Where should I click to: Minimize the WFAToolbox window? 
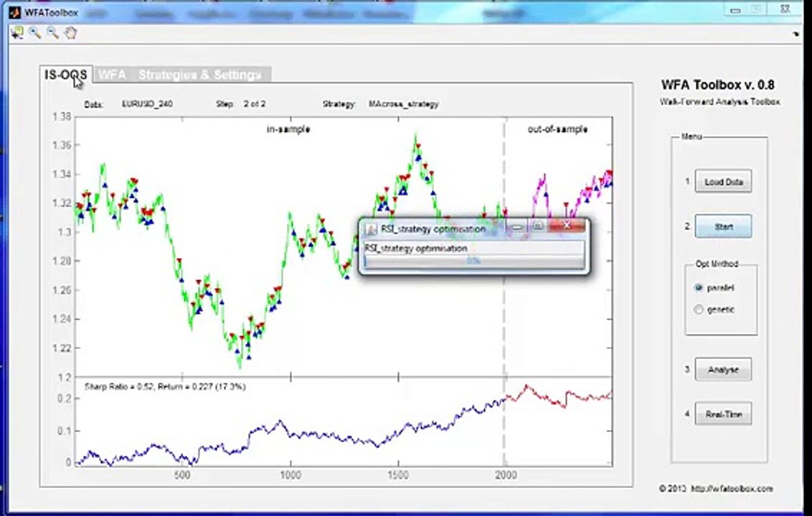point(735,10)
